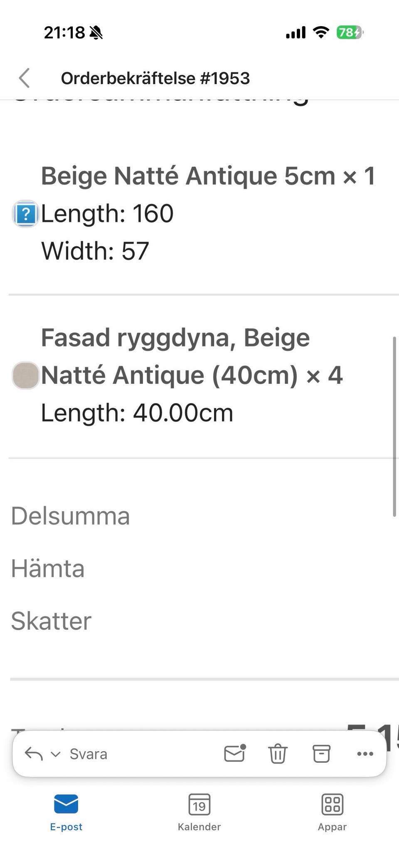Open more actions three-dots menu
Image resolution: width=399 pixels, height=868 pixels.
(x=365, y=754)
